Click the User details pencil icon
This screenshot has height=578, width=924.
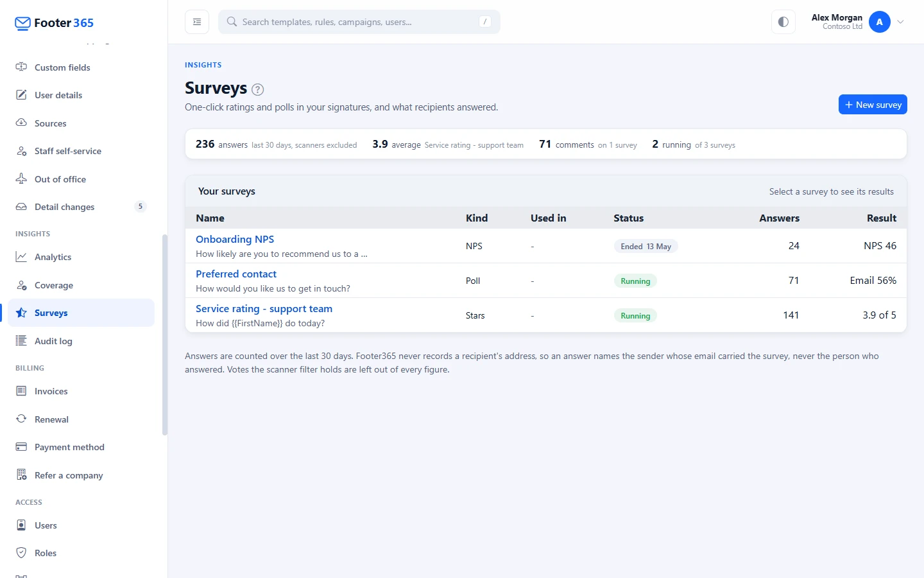21,95
